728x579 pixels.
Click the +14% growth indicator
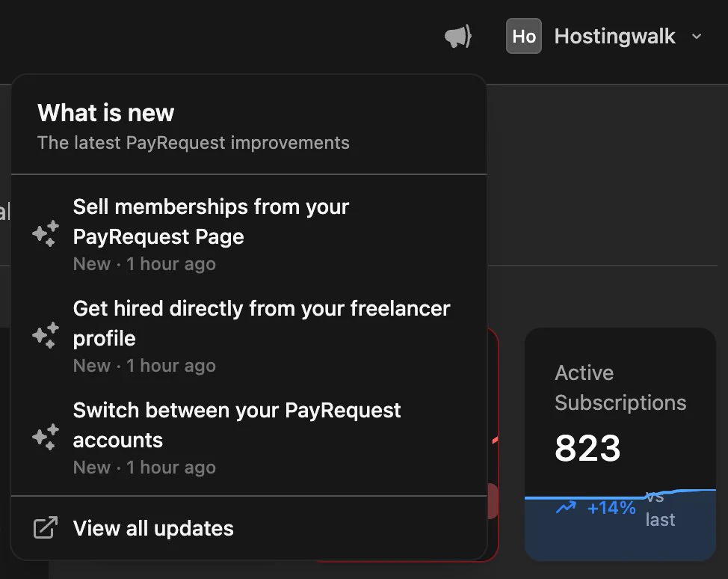pyautogui.click(x=611, y=509)
